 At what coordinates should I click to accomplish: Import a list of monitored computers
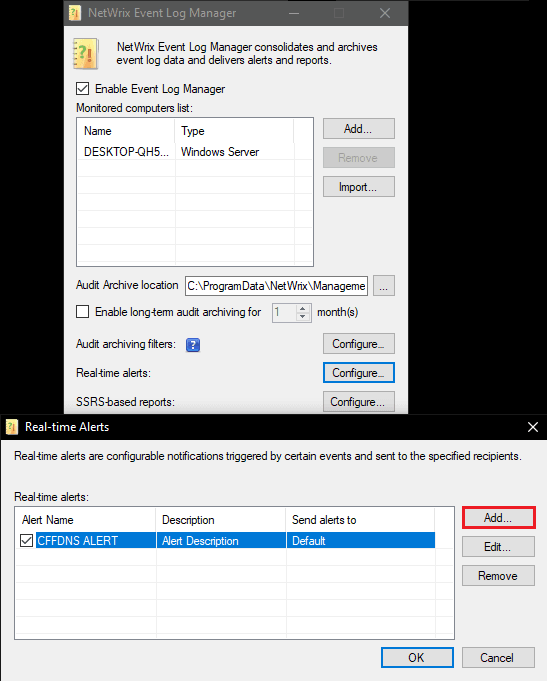point(359,187)
